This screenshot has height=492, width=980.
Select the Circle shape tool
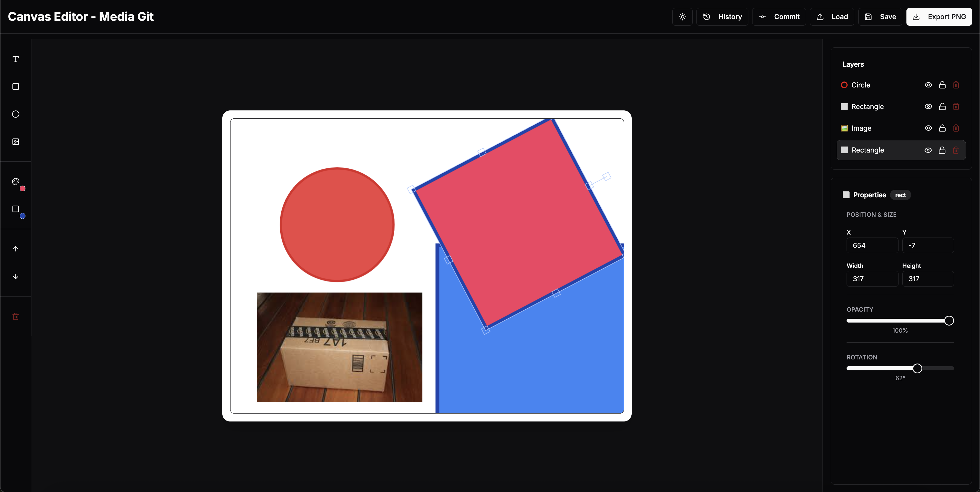(16, 114)
